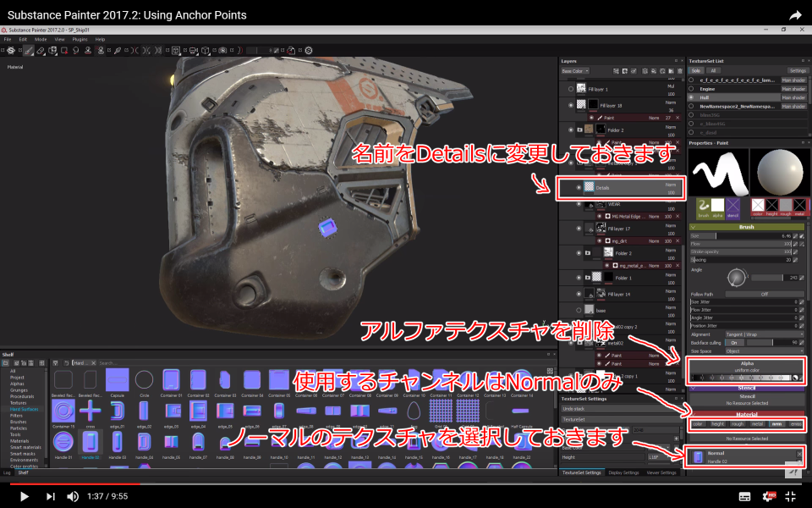Play the video
Image resolution: width=812 pixels, height=508 pixels.
tap(24, 496)
